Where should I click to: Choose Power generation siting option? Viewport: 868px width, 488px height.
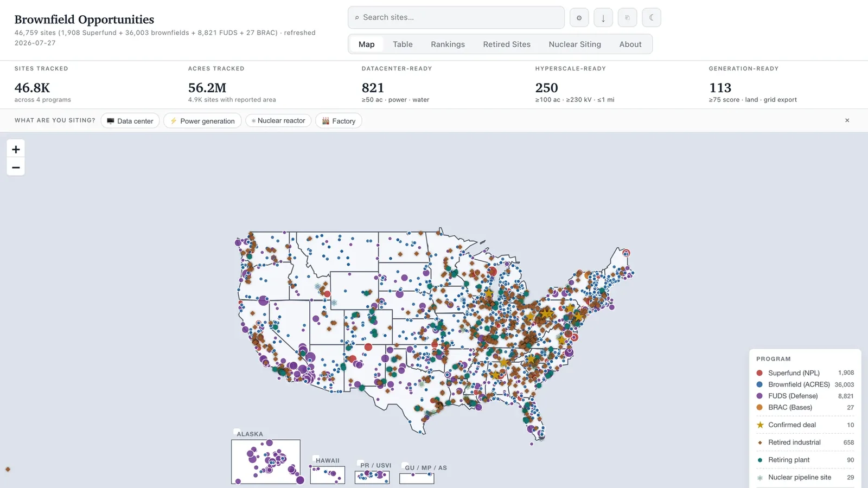click(202, 121)
